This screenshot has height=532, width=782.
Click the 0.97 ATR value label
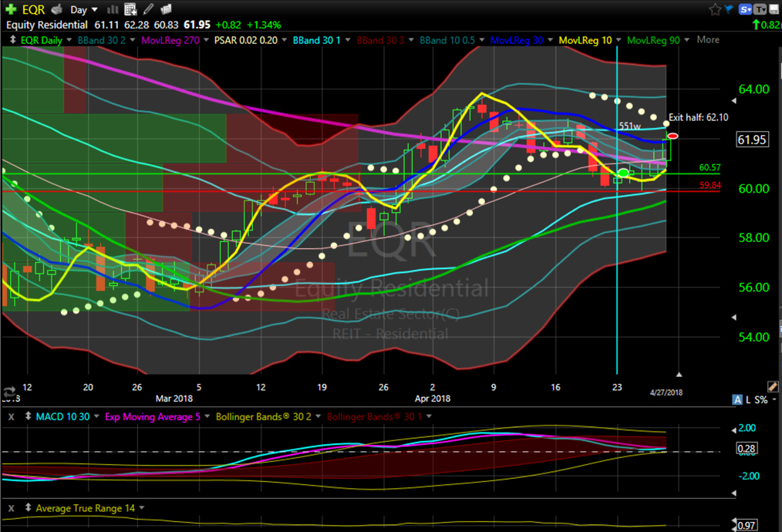point(747,525)
